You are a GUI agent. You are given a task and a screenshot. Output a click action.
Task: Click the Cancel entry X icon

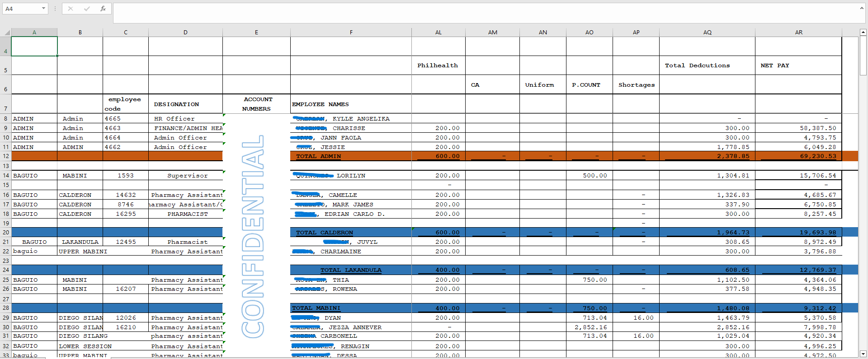71,9
